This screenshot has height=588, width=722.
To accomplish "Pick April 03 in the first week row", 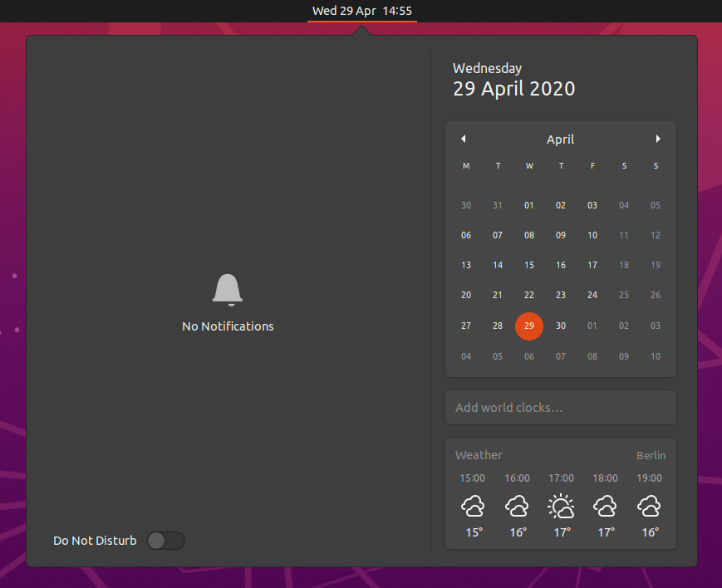I will (592, 205).
